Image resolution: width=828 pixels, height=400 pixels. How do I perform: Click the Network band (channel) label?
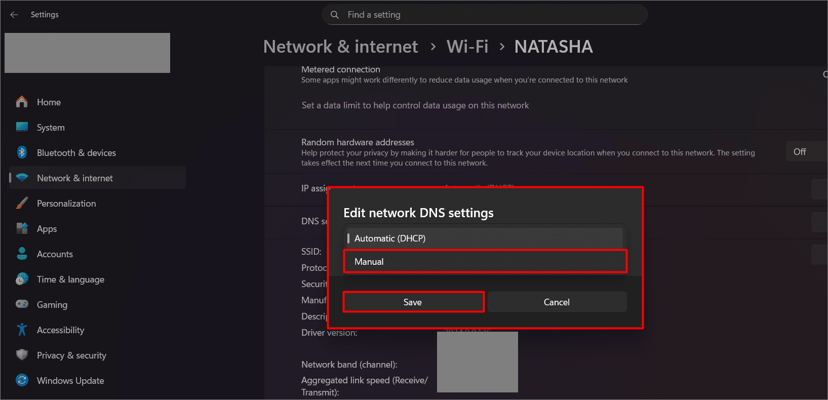(349, 365)
